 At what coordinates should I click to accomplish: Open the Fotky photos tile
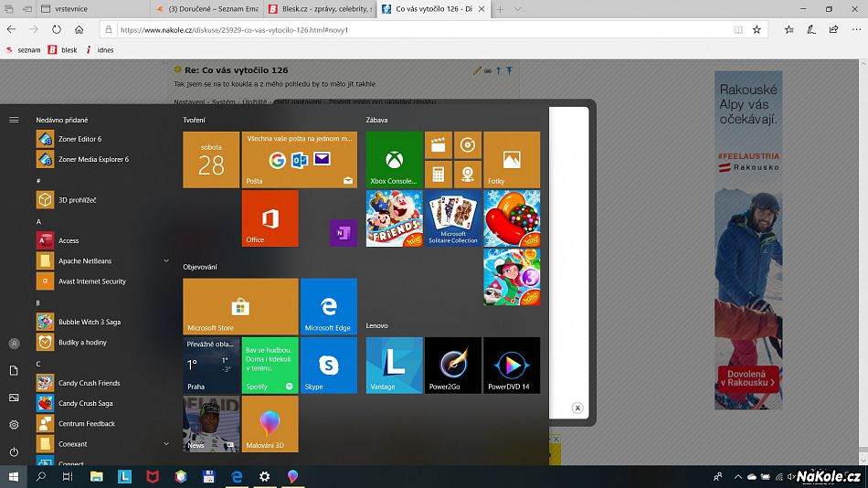pyautogui.click(x=512, y=160)
